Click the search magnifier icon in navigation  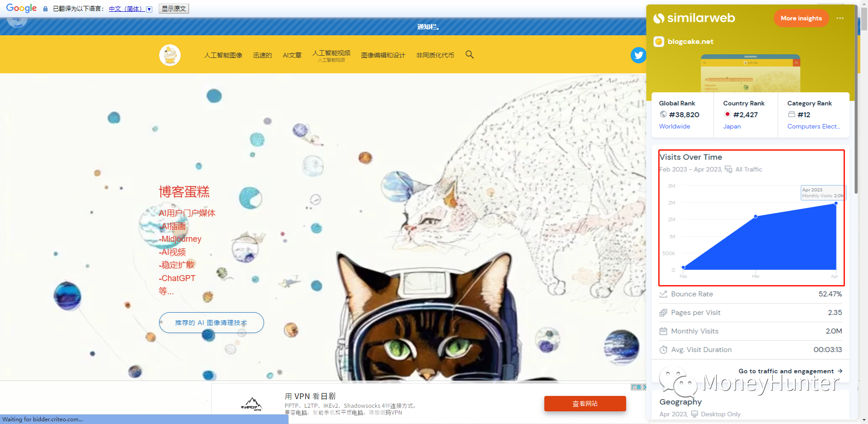tap(470, 55)
